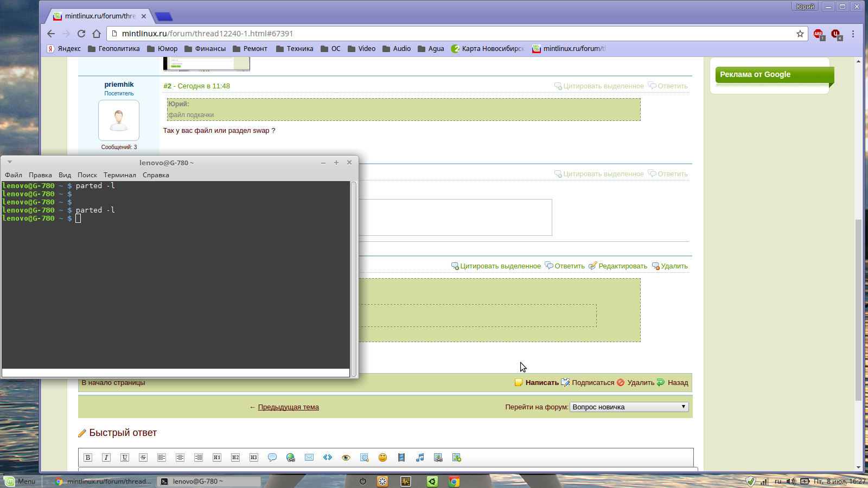Insert a smiley using the emoticon icon

[x=382, y=458]
